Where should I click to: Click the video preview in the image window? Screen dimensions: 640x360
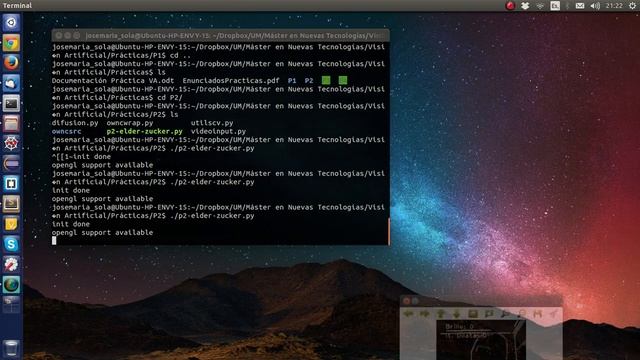coord(481,340)
